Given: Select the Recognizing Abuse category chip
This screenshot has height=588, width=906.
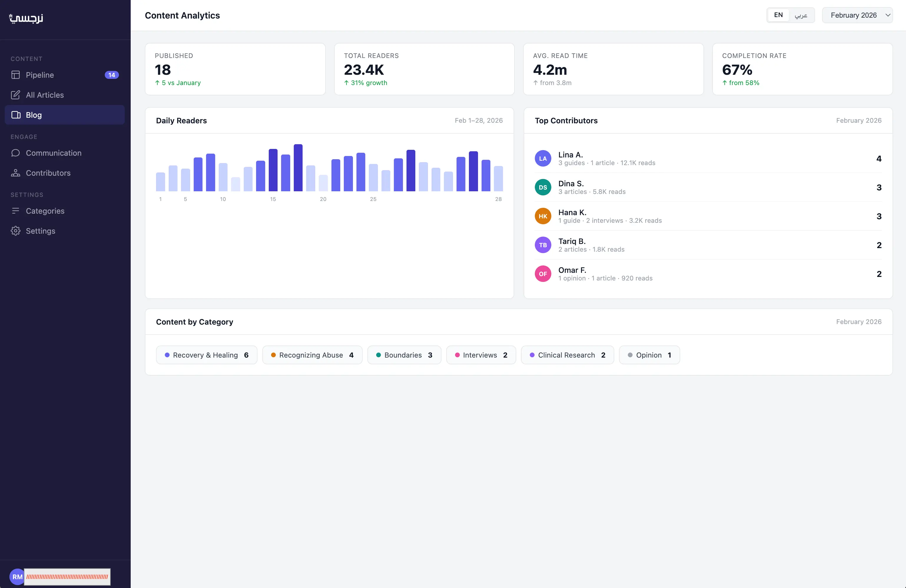Looking at the screenshot, I should click(x=312, y=355).
